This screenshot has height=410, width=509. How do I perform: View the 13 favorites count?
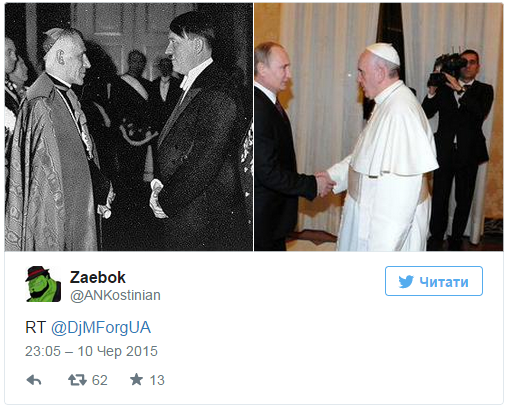click(x=157, y=380)
